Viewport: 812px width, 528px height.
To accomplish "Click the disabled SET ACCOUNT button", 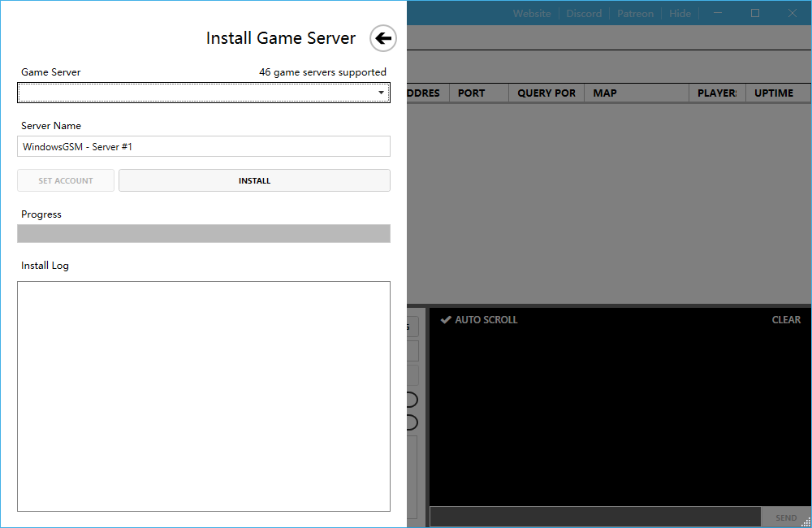I will [65, 180].
